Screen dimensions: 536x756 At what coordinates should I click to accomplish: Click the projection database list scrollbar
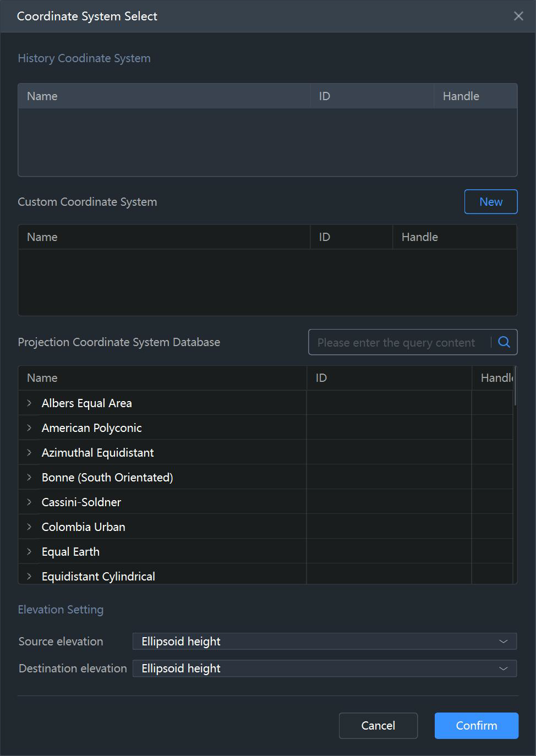coord(515,386)
